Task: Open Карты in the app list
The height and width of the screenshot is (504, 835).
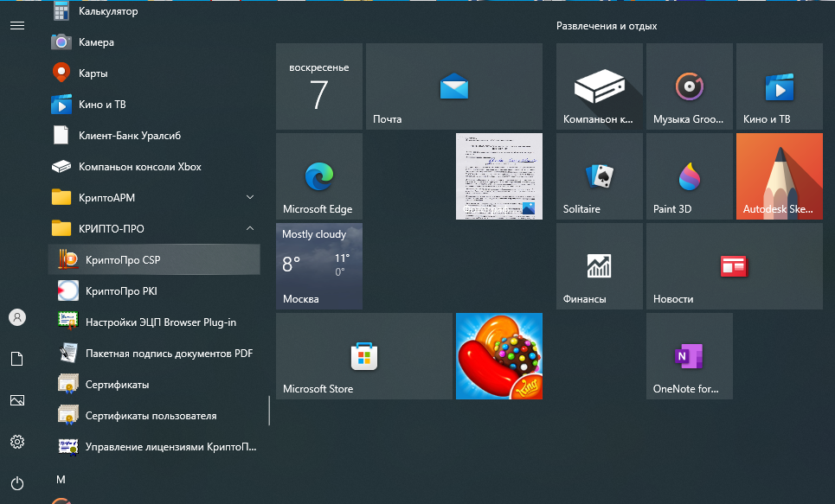Action: click(x=154, y=73)
